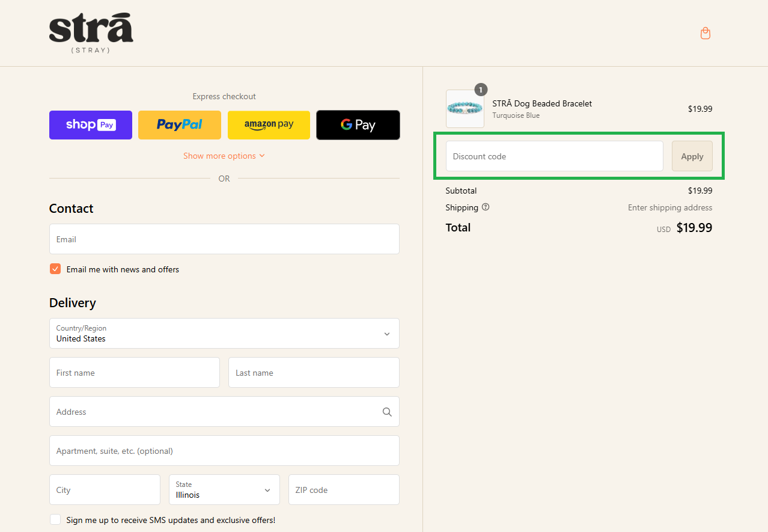Click the First name field
768x532 pixels.
click(x=135, y=373)
